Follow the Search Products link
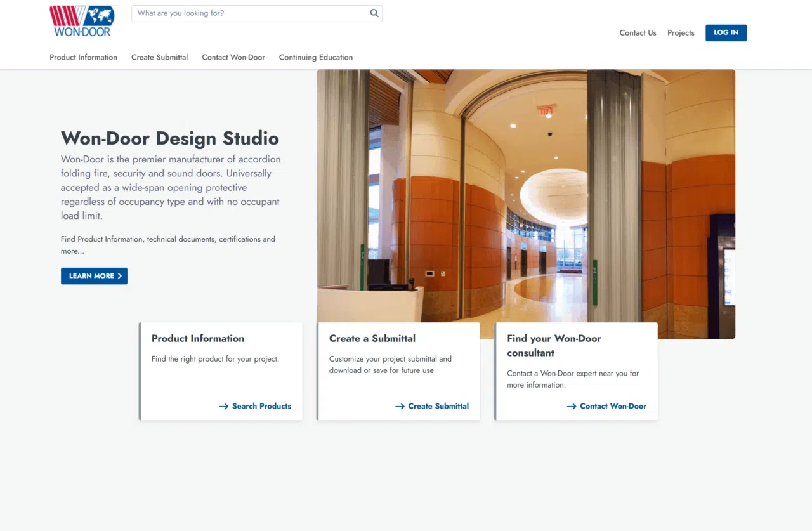The height and width of the screenshot is (531, 812). pyautogui.click(x=255, y=406)
